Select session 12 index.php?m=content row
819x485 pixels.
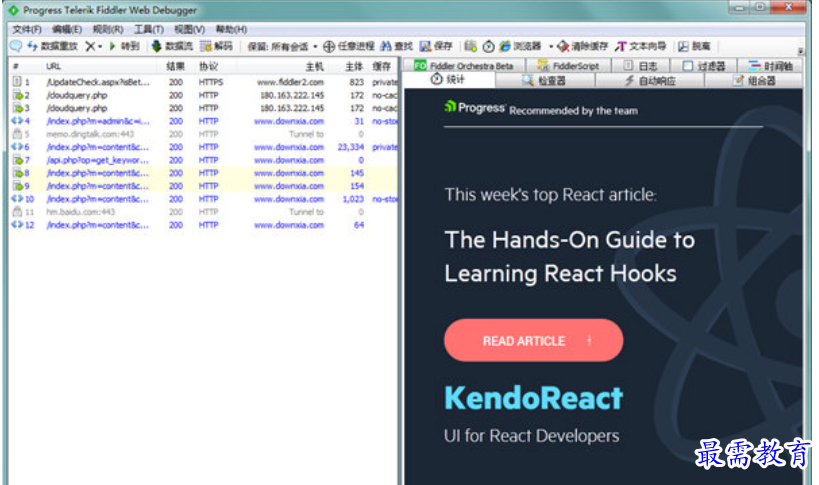coord(204,225)
